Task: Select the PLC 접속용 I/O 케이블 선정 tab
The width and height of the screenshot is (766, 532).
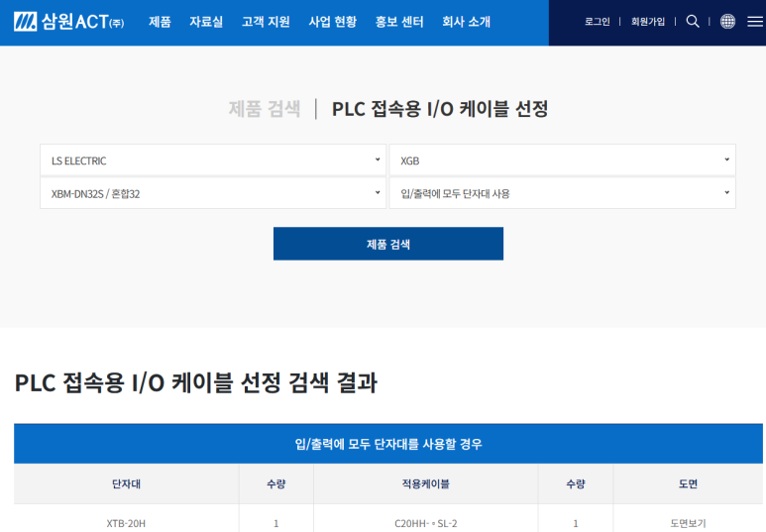Action: pyautogui.click(x=440, y=108)
